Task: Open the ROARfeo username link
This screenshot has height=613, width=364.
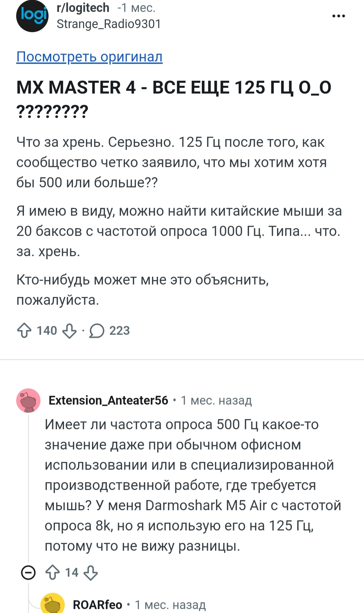Action: point(97,605)
